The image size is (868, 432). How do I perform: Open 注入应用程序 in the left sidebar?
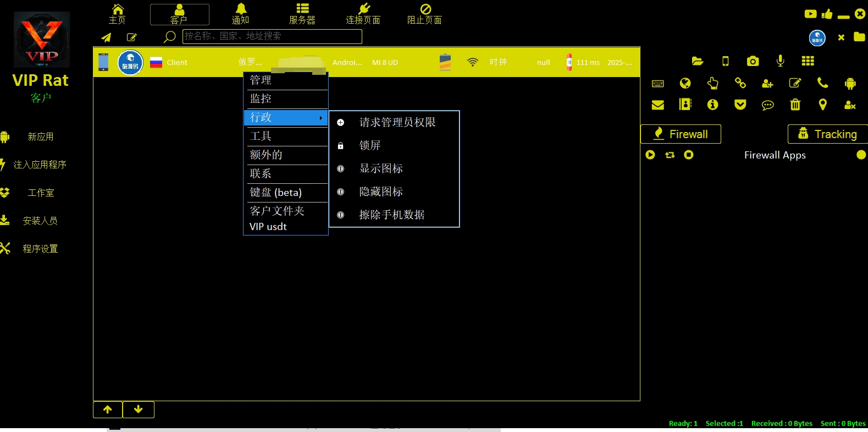tap(40, 165)
